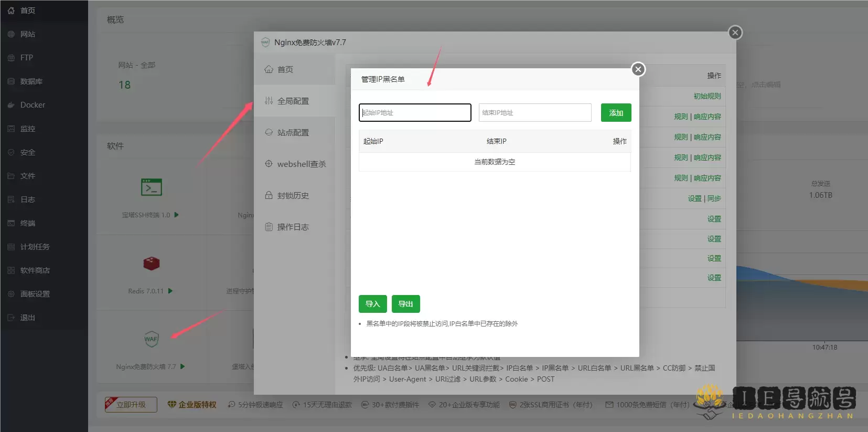Screen dimensions: 868x432
Task: Open 操作日志 tab
Action: 295,227
